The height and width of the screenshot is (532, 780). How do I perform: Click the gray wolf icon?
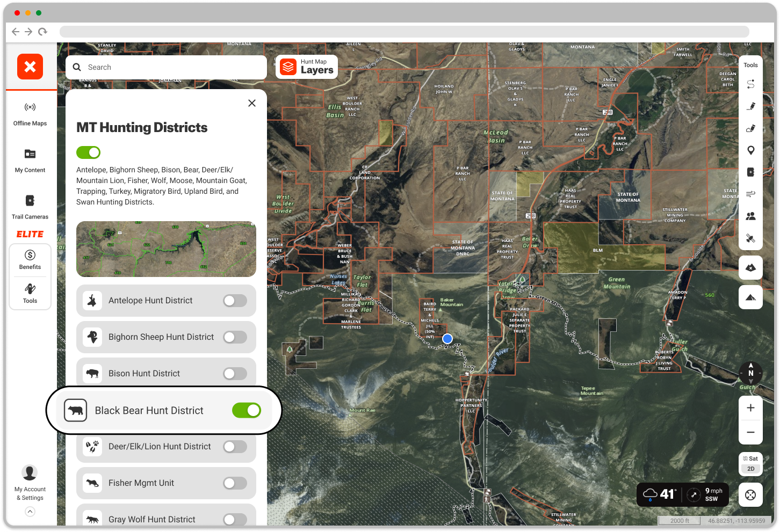[92, 520]
